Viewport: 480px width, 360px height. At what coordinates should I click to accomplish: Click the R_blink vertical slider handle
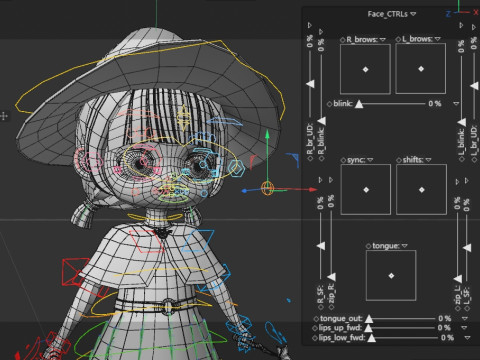click(x=322, y=121)
